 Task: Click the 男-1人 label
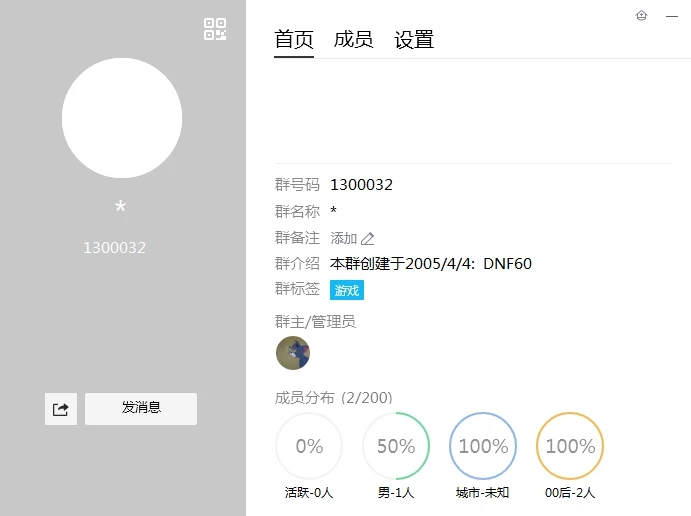coord(396,492)
